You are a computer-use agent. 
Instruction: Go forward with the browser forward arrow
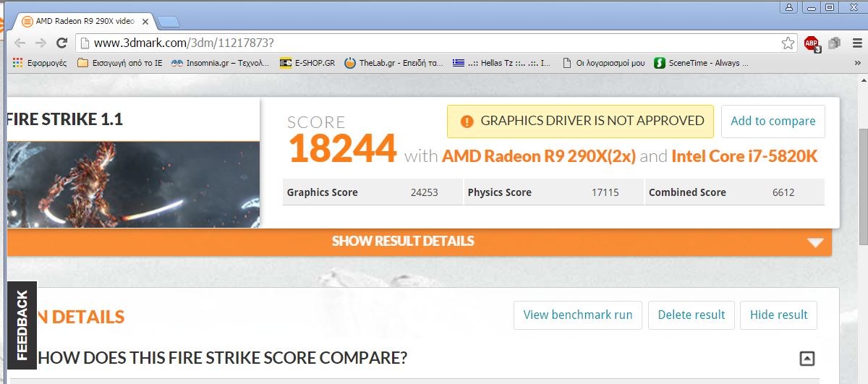pyautogui.click(x=40, y=43)
